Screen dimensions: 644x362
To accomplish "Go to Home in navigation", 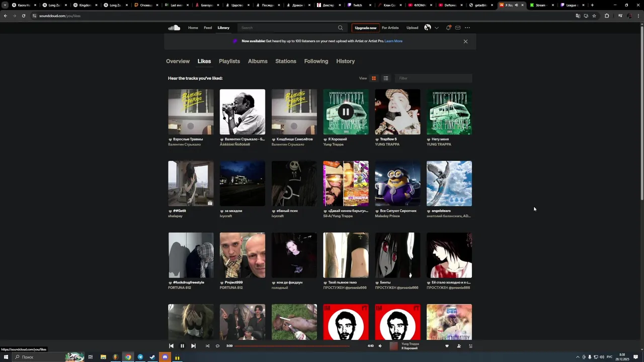I will (x=193, y=28).
